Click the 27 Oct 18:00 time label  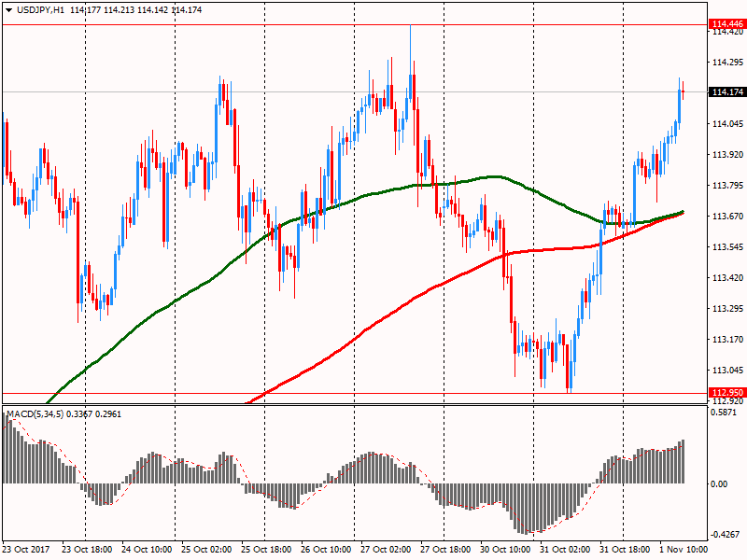tap(445, 550)
